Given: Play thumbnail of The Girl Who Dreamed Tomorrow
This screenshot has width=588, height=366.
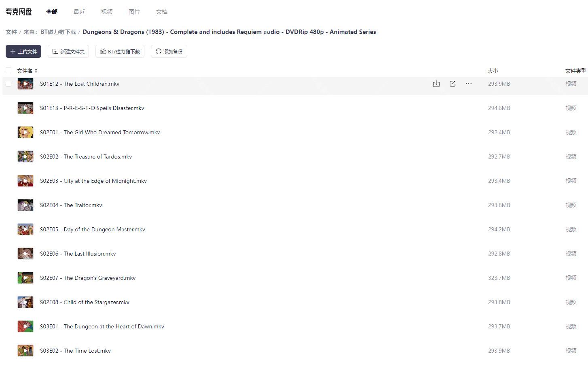Looking at the screenshot, I should (x=25, y=132).
